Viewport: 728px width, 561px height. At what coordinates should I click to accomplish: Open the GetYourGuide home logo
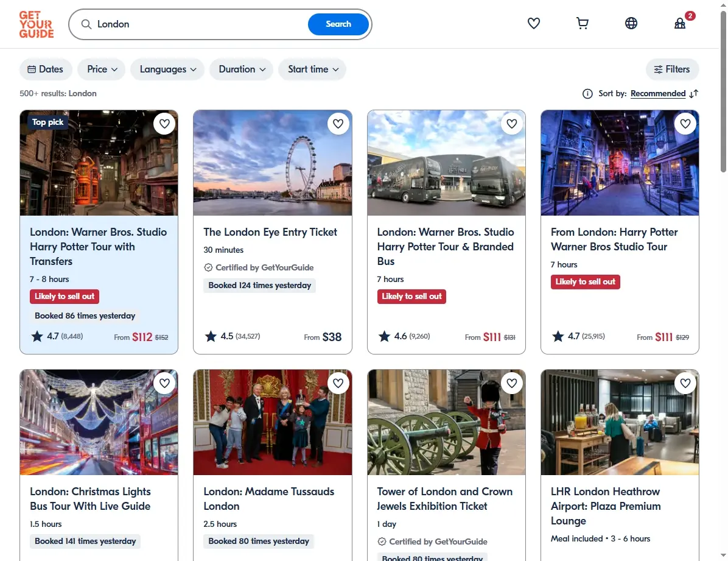tap(36, 24)
